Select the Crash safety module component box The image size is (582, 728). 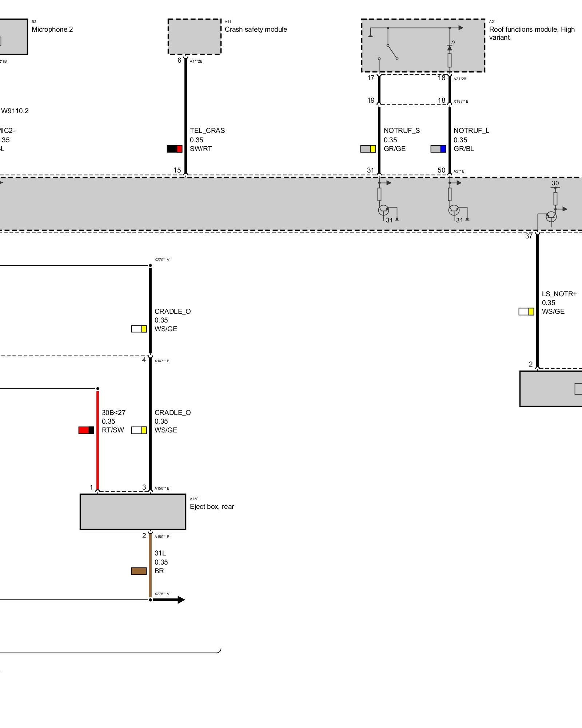tap(194, 37)
